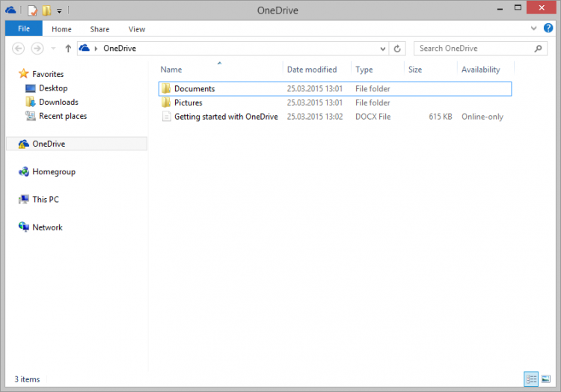This screenshot has height=392, width=561.
Task: Click the Downloads folder icon
Action: point(31,102)
